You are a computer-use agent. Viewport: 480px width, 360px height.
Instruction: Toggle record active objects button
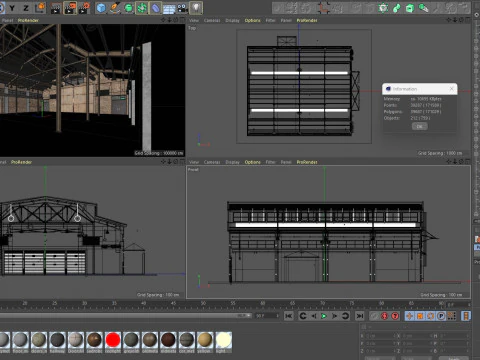374,316
